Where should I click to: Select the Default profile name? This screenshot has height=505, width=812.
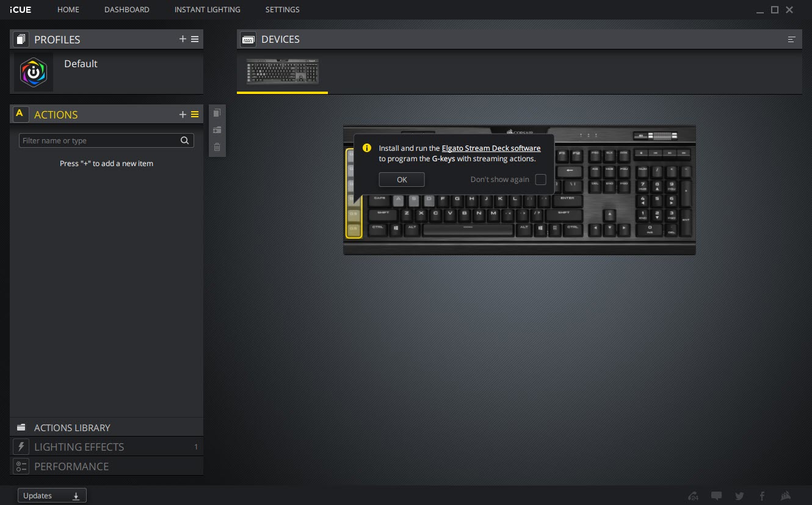point(81,64)
